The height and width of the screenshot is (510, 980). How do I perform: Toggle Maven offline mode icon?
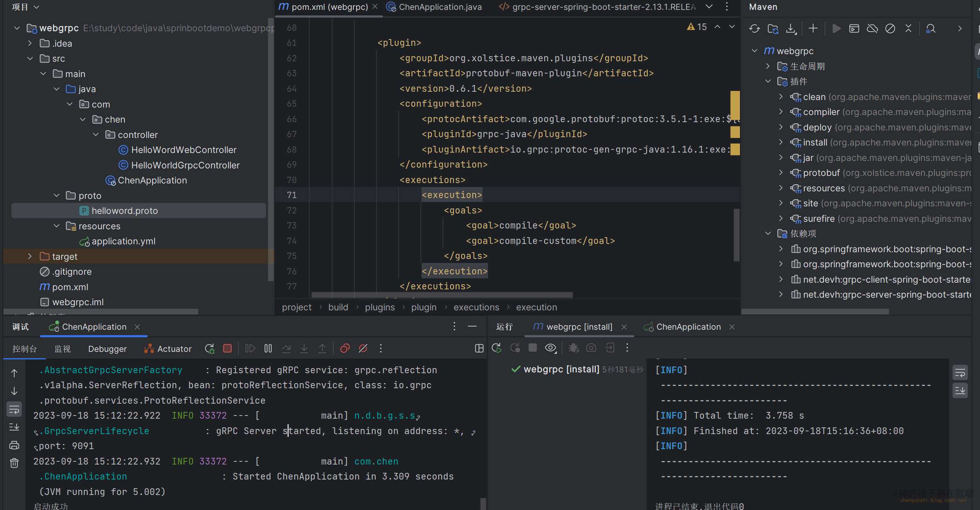pos(872,28)
